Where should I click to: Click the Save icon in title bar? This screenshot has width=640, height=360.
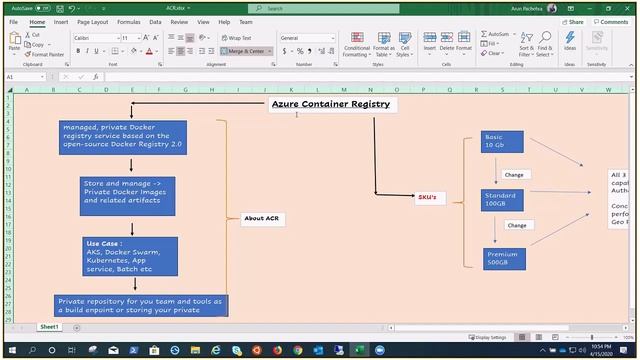tap(60, 9)
